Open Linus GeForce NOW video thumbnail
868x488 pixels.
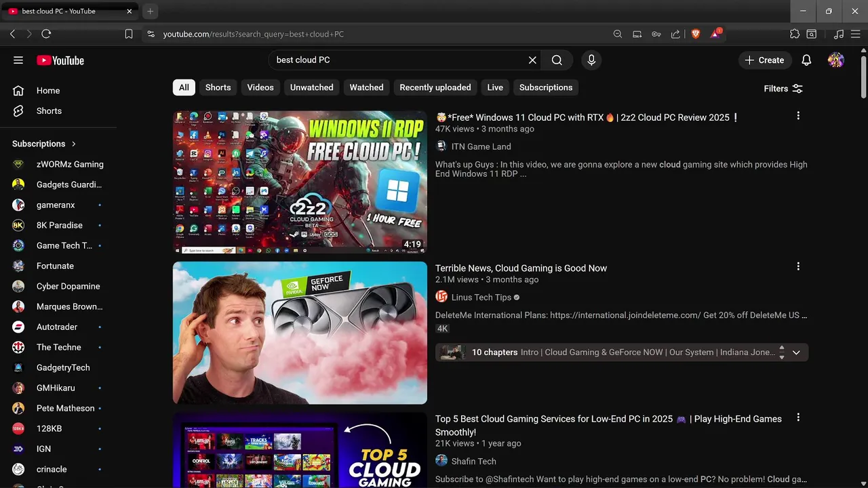point(300,333)
